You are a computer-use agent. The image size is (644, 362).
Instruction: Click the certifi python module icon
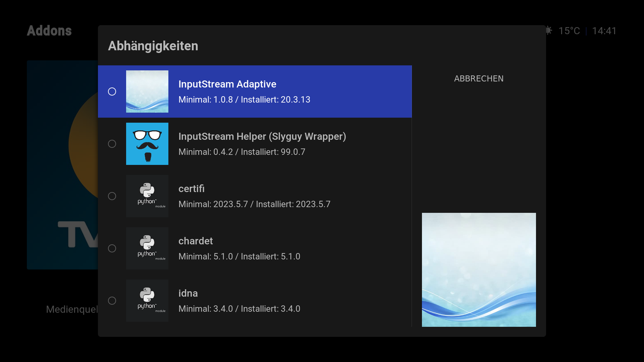(x=147, y=196)
